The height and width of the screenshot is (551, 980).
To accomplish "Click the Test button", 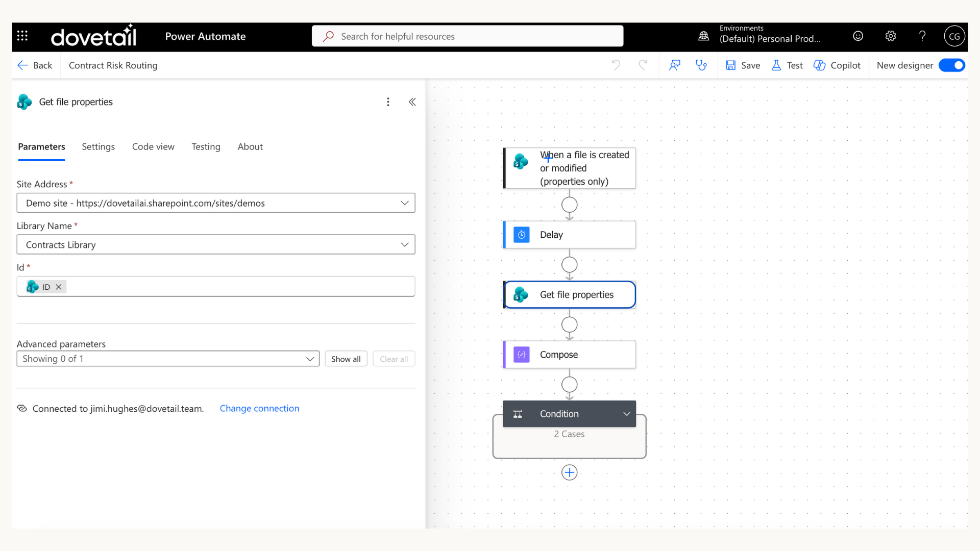I will pos(787,65).
